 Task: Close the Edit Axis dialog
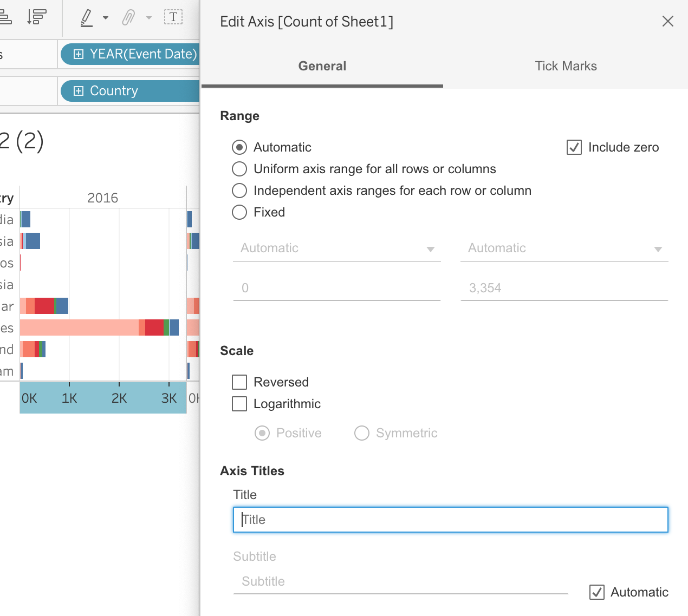click(667, 21)
